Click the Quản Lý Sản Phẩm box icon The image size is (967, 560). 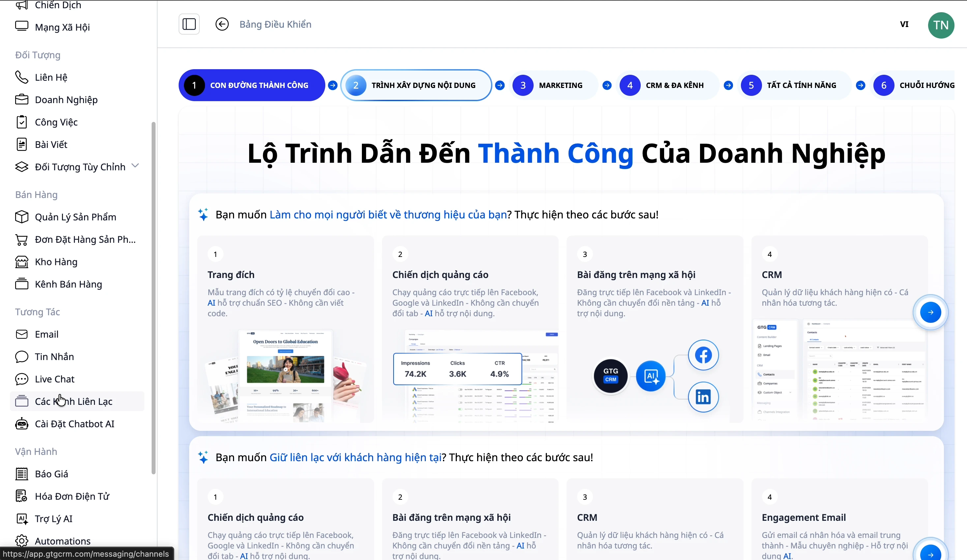[22, 217]
